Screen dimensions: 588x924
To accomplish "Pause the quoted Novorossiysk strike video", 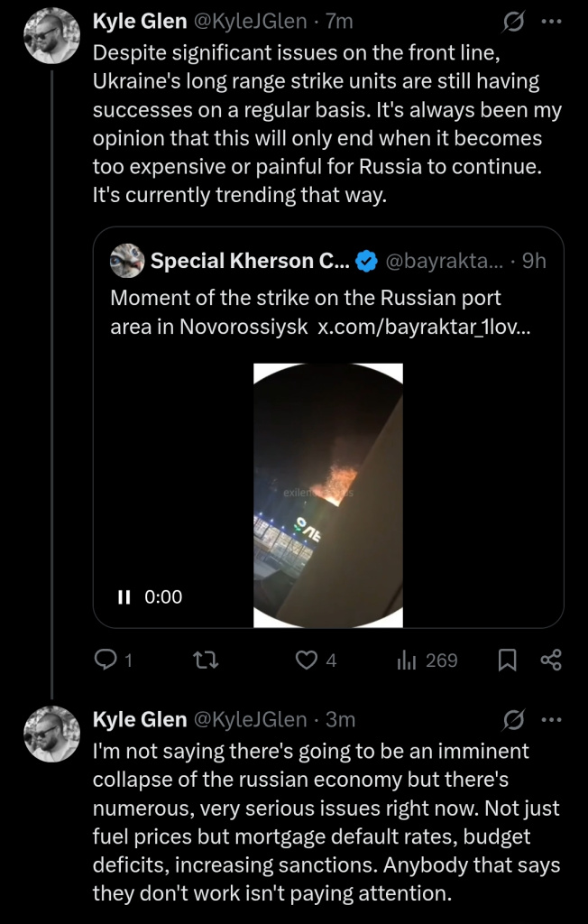I will tap(124, 597).
